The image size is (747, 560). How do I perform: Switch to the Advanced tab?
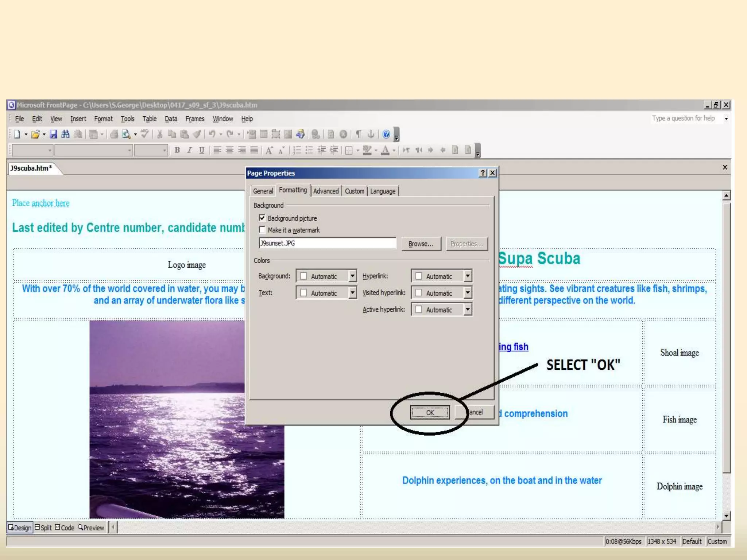click(326, 191)
